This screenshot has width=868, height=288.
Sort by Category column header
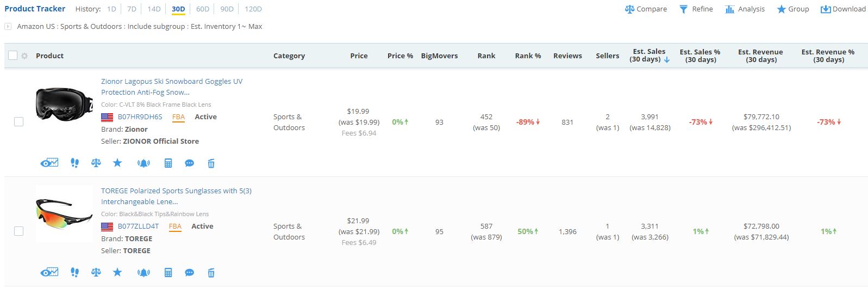click(289, 56)
